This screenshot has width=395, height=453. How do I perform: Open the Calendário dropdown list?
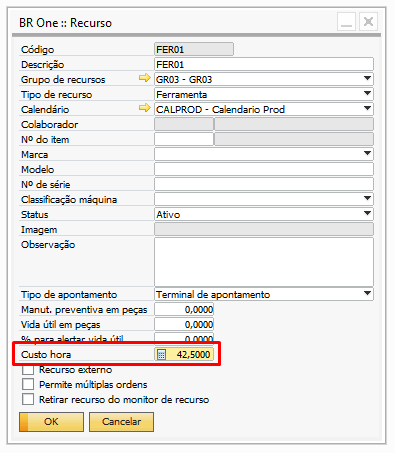pyautogui.click(x=367, y=109)
